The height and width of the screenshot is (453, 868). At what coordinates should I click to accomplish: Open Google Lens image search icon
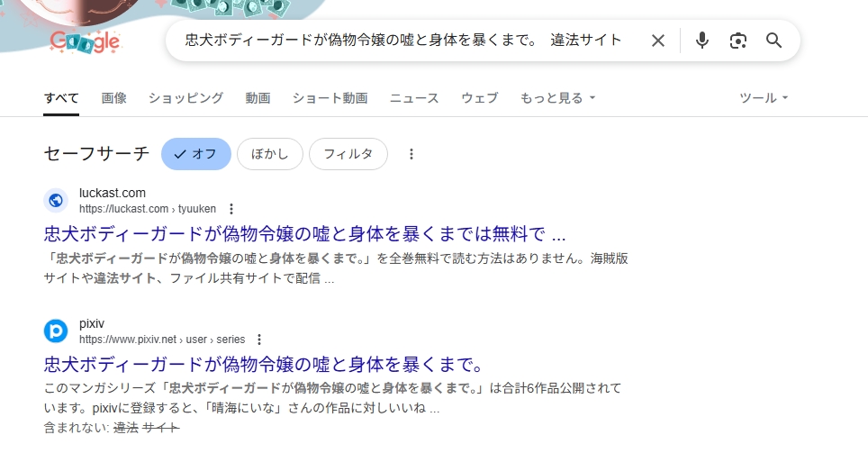coord(738,41)
